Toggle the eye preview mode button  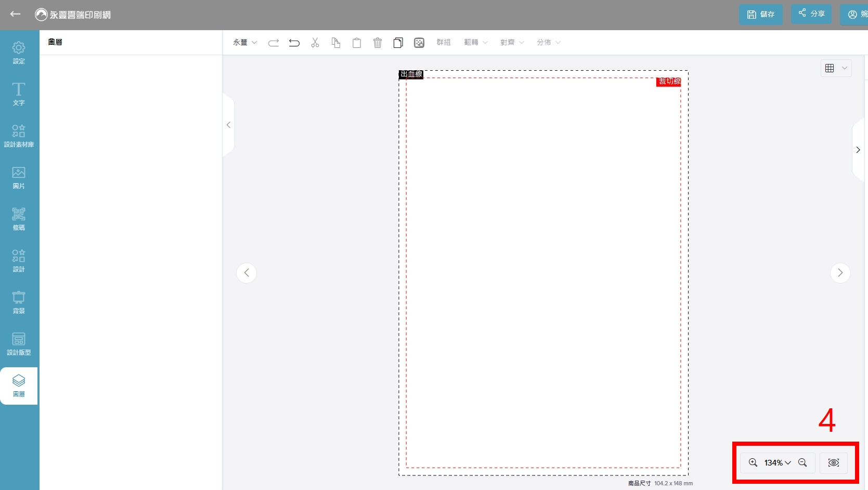coord(834,462)
